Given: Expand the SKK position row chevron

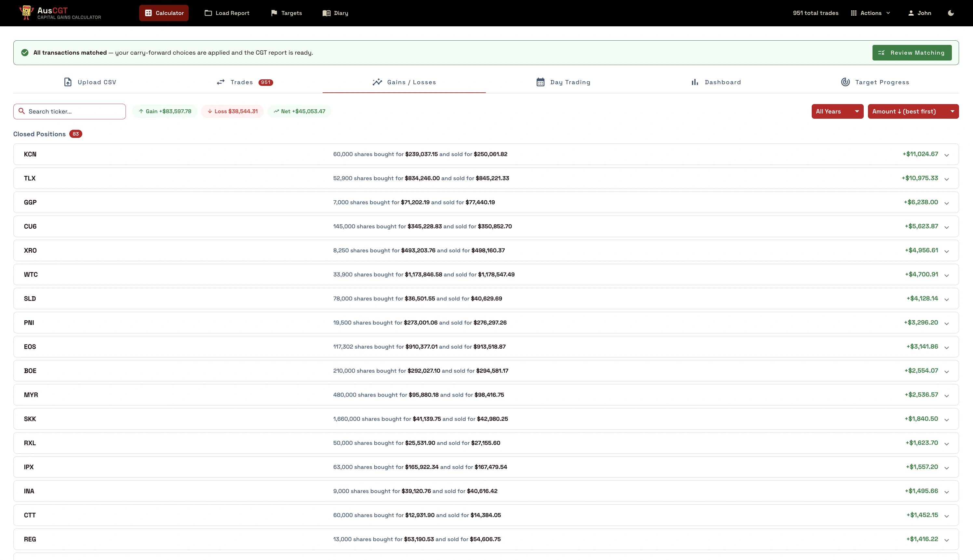Looking at the screenshot, I should [946, 420].
